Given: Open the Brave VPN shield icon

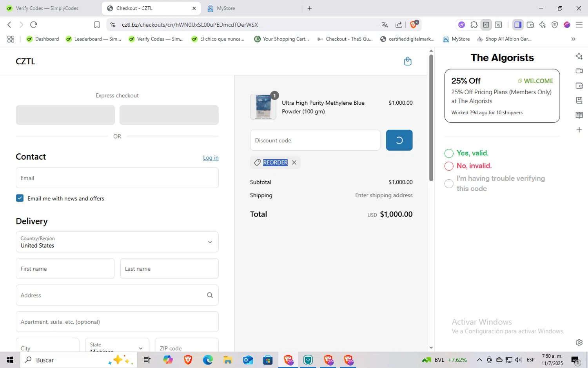Looking at the screenshot, I should tap(555, 25).
